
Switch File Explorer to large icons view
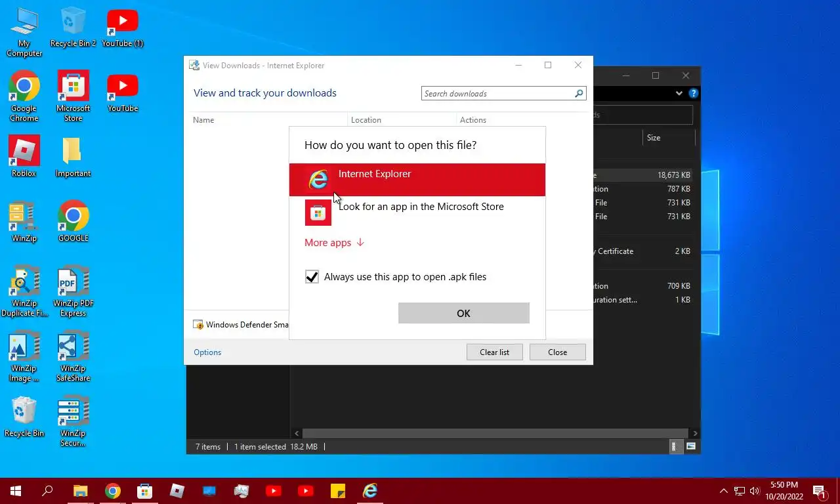click(691, 446)
